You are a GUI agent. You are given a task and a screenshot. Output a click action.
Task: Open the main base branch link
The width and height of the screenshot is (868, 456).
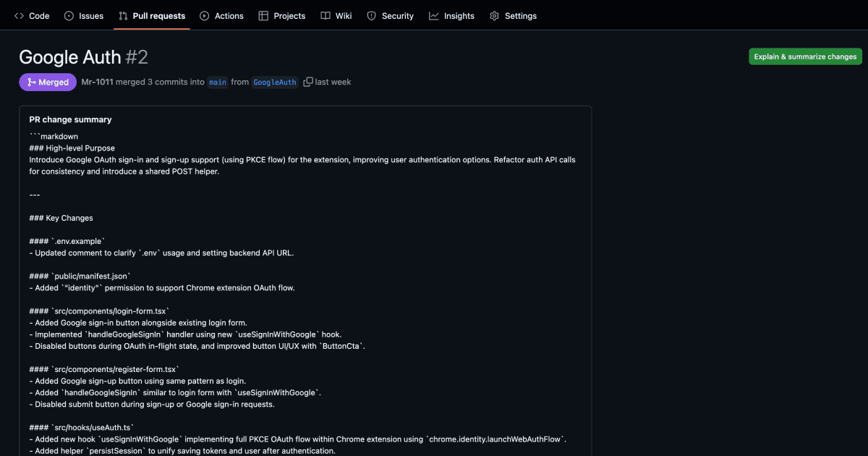218,83
